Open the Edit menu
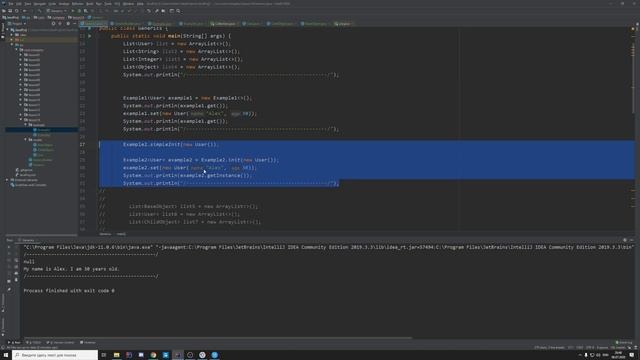Viewport: 640px width, 360px height. tap(19, 4)
